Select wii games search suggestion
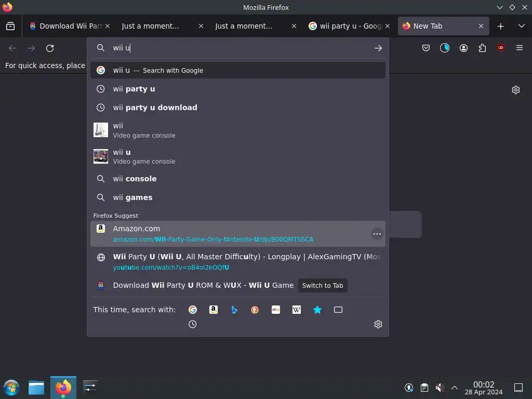The width and height of the screenshot is (532, 399). click(238, 197)
